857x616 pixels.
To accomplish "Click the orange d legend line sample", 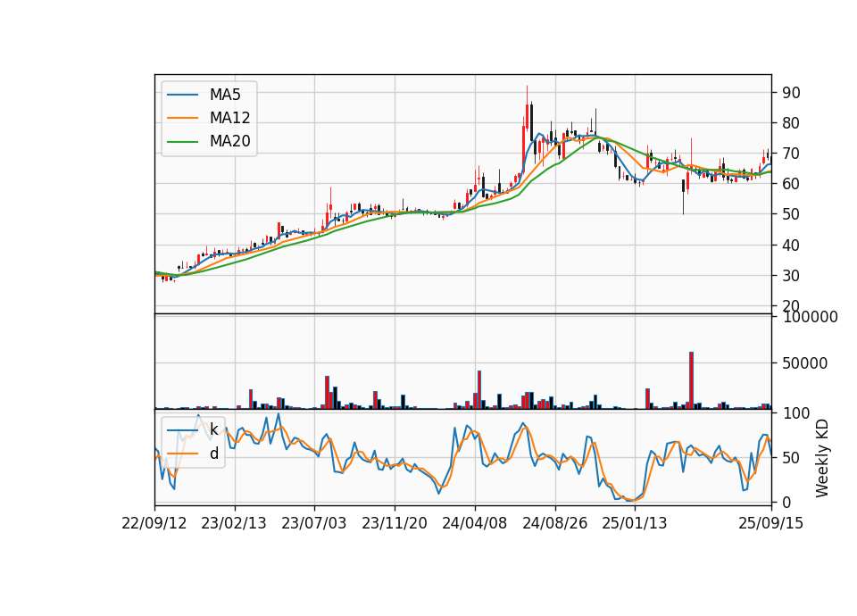I will pos(182,454).
